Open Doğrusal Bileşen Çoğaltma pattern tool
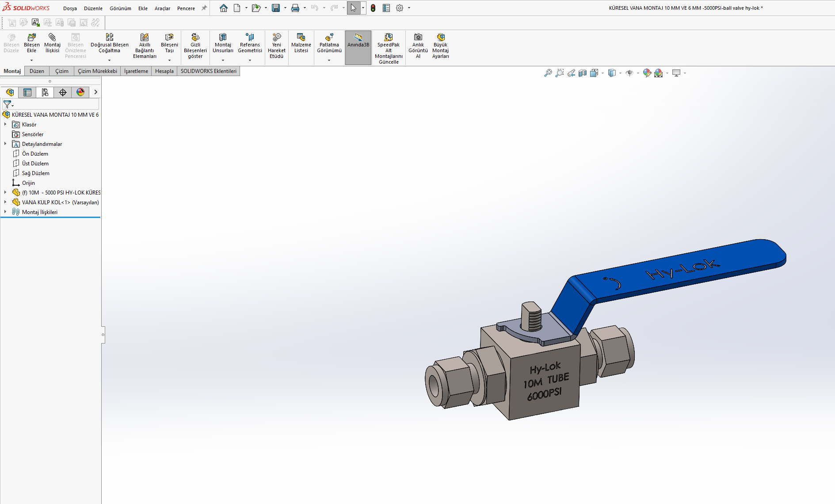The height and width of the screenshot is (504, 835). 109,43
